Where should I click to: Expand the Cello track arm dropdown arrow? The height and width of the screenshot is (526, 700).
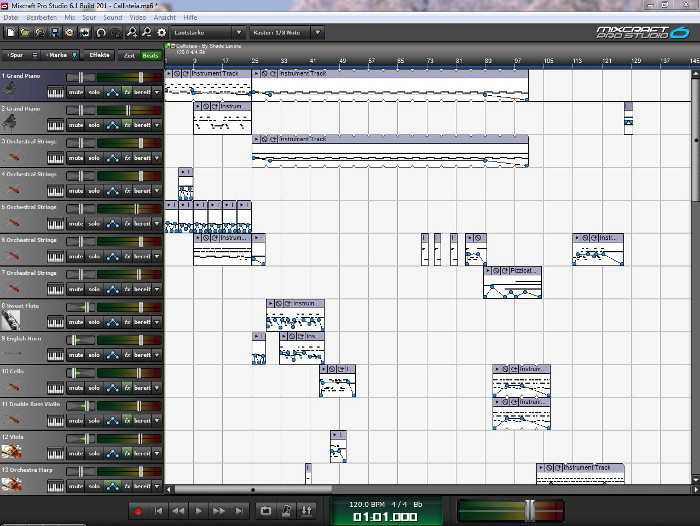coord(157,388)
